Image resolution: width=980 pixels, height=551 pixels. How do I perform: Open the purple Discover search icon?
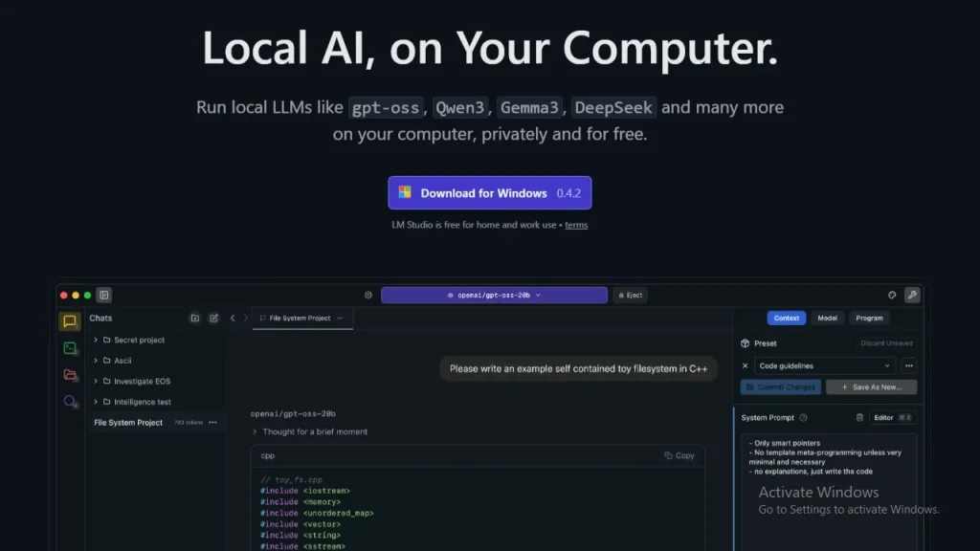point(69,402)
